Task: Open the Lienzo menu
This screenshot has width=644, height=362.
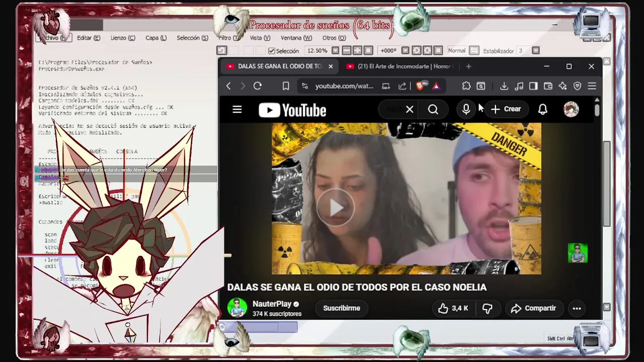Action: (123, 38)
